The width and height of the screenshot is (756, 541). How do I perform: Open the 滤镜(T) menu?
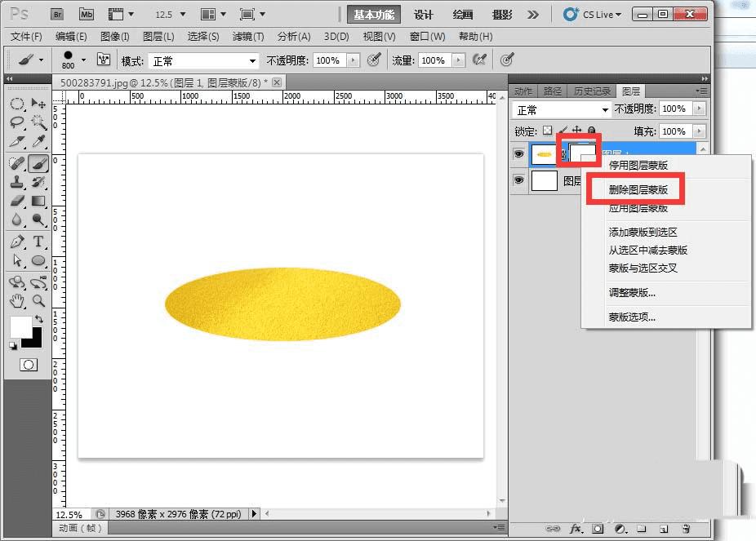[x=247, y=37]
